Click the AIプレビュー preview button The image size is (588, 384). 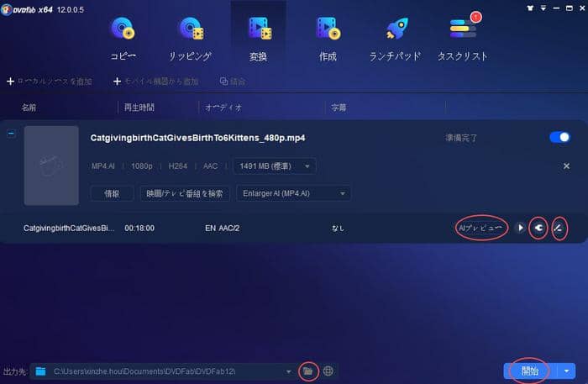pos(480,228)
